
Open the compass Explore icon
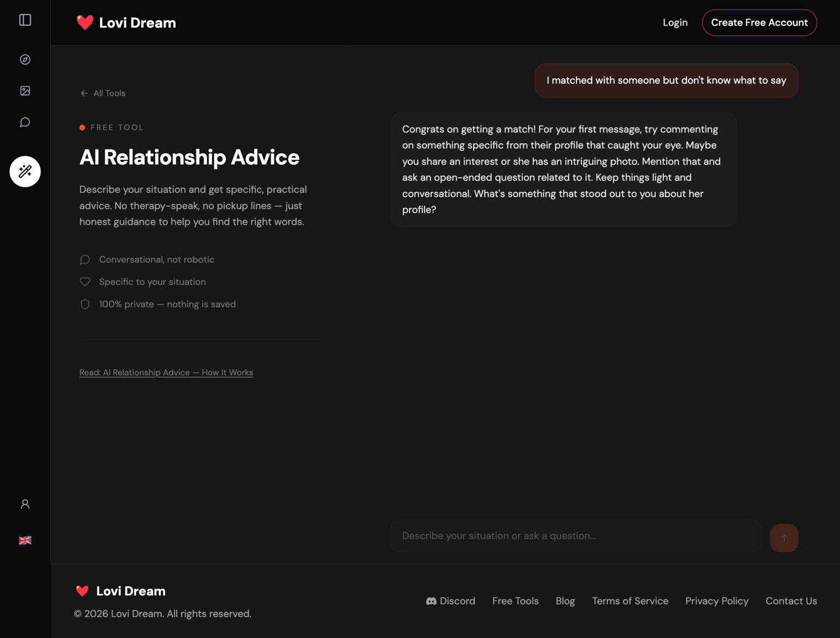coord(25,60)
